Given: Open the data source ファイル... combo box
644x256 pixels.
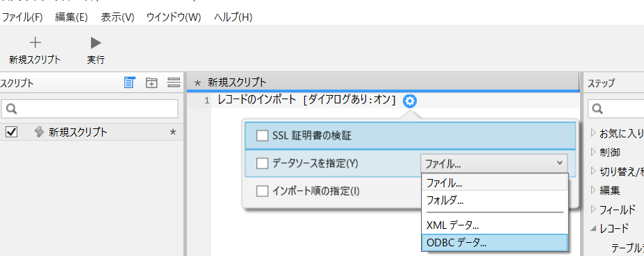Looking at the screenshot, I should click(494, 163).
